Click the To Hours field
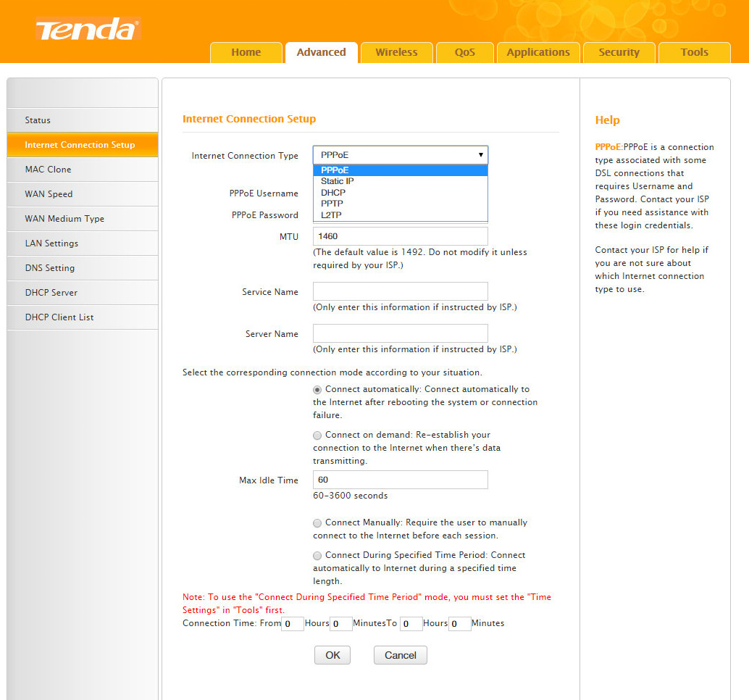 click(411, 623)
